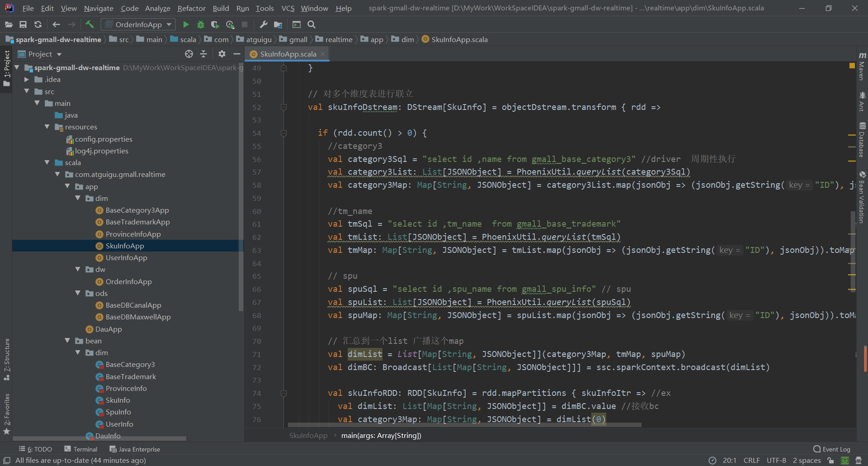The image size is (868, 466).
Task: Click the 2 spaces indent selector
Action: [x=807, y=461]
